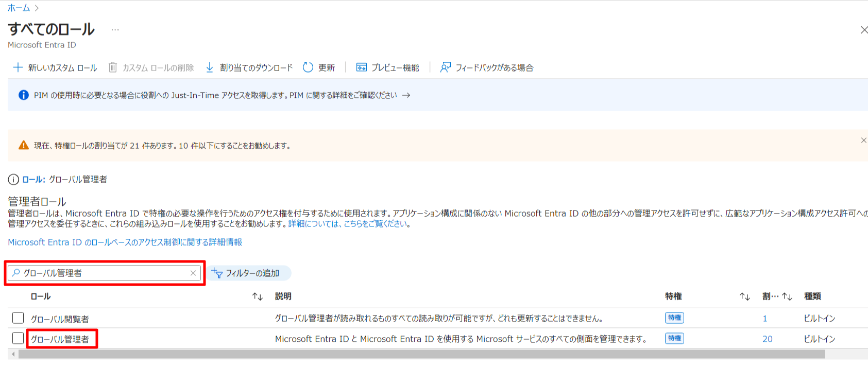Close the すべてのロール blade
This screenshot has height=368, width=868.
pyautogui.click(x=863, y=30)
